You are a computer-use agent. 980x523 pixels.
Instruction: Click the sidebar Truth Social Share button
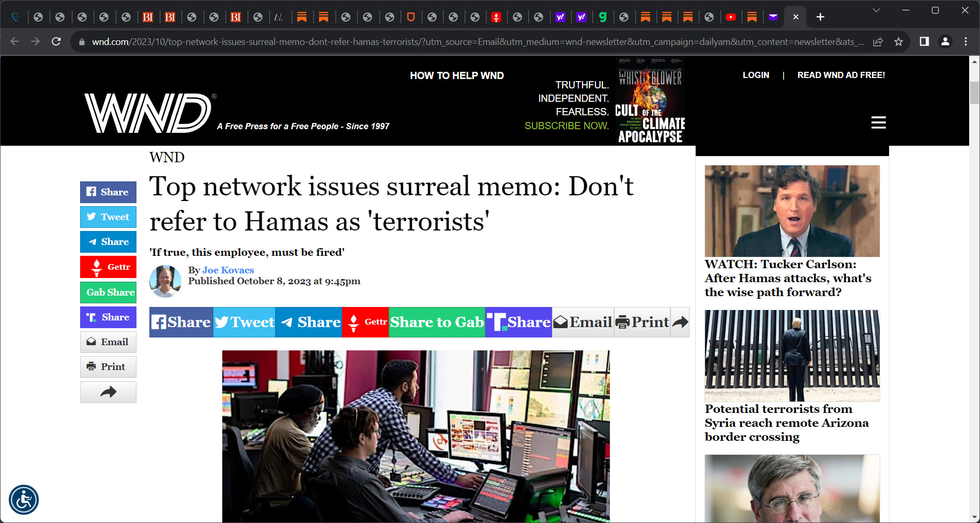(108, 317)
